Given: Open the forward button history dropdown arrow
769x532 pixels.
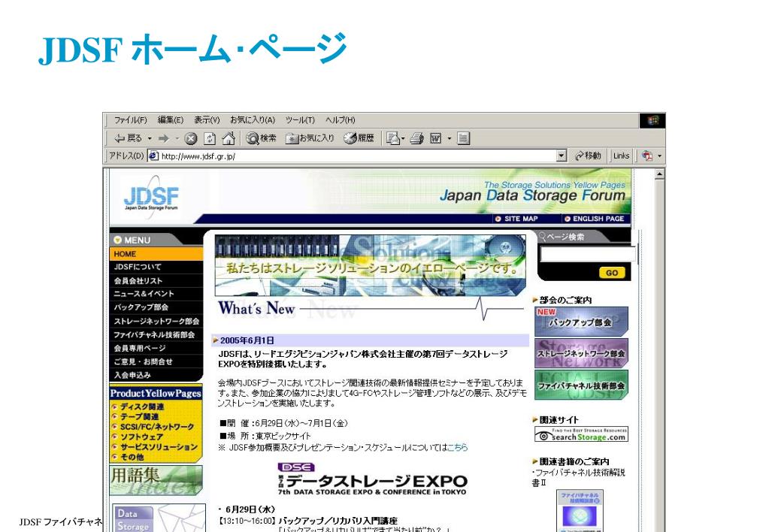Looking at the screenshot, I should (177, 139).
